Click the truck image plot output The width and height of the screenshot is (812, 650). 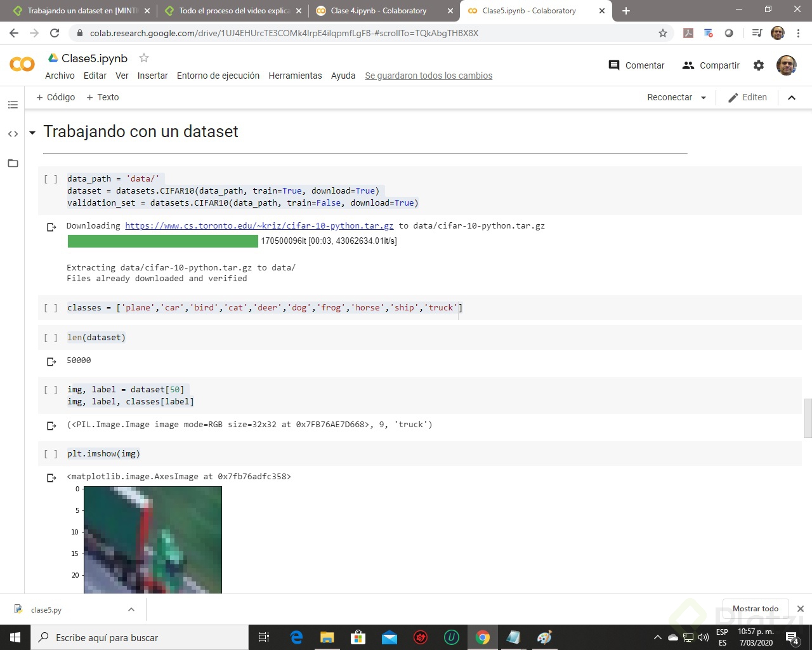(x=153, y=540)
